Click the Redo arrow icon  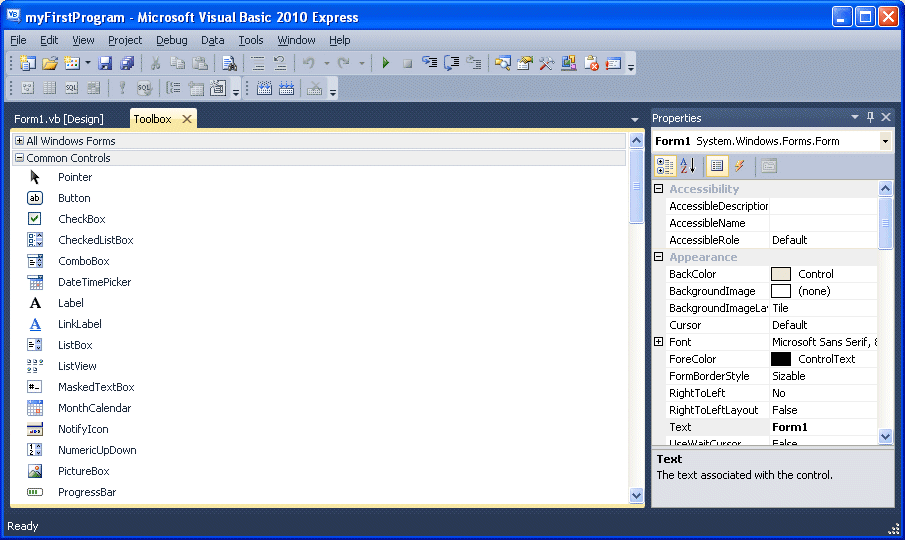tap(344, 63)
